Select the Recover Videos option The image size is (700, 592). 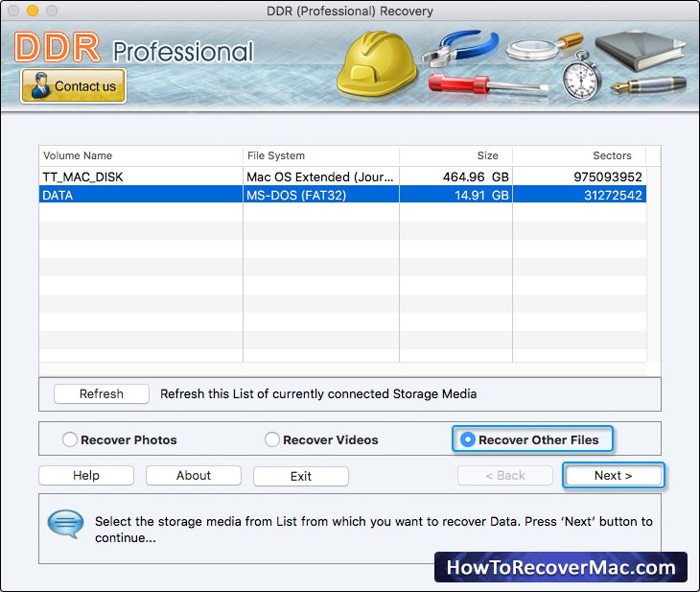coord(321,439)
